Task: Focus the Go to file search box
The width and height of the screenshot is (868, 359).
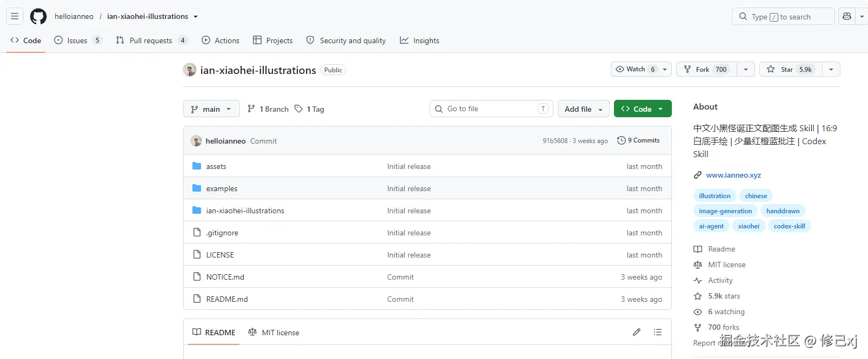Action: [x=491, y=109]
